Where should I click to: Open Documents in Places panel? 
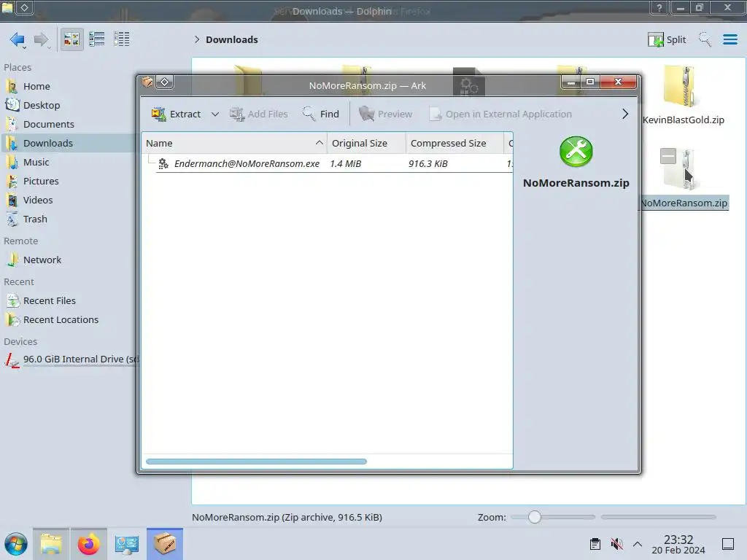(x=49, y=124)
